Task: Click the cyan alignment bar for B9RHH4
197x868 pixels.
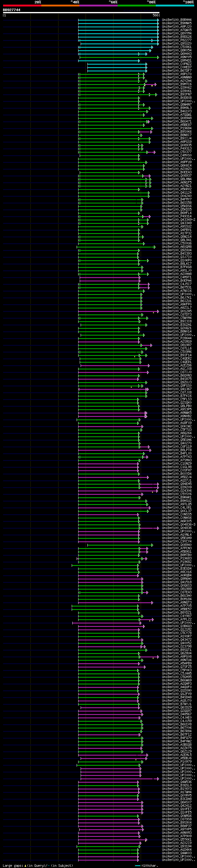Action: pos(119,20)
